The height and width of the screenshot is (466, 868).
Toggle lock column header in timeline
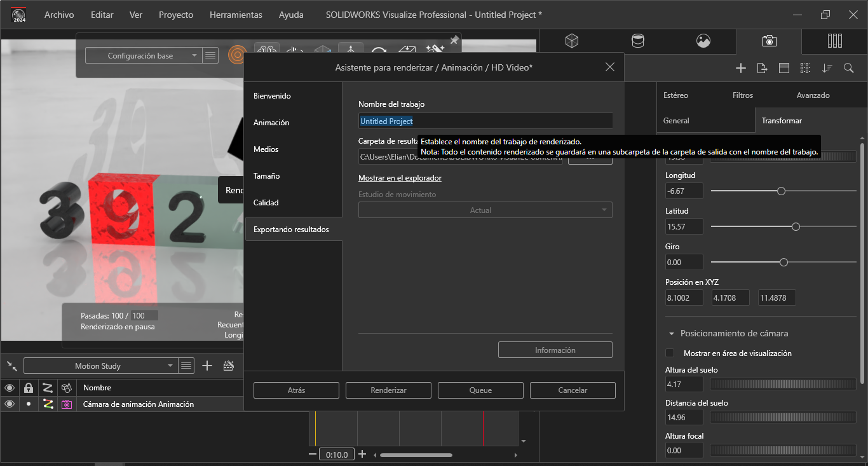(x=28, y=387)
